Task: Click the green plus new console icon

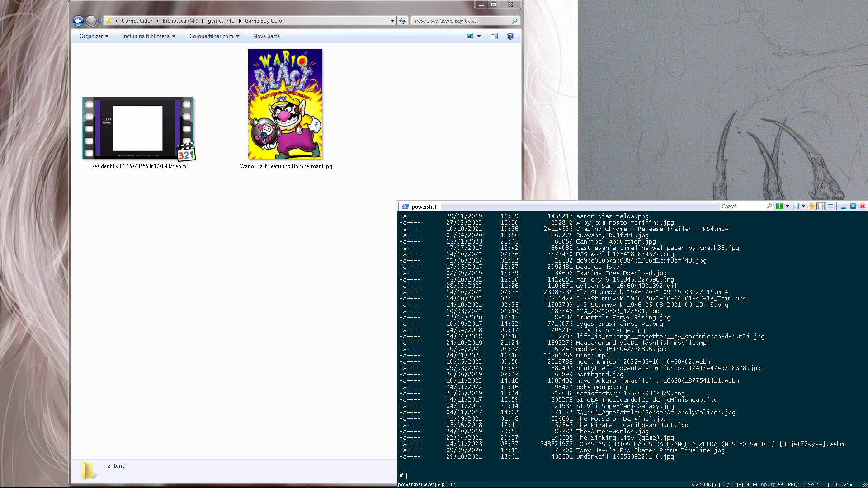Action: (779, 206)
